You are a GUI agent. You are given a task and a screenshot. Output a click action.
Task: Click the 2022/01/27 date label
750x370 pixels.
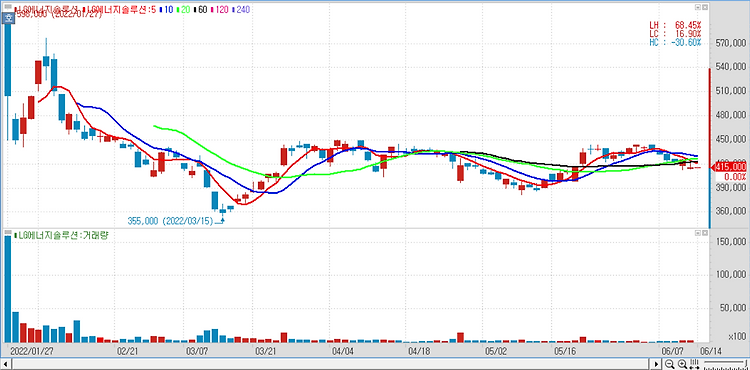(x=32, y=350)
